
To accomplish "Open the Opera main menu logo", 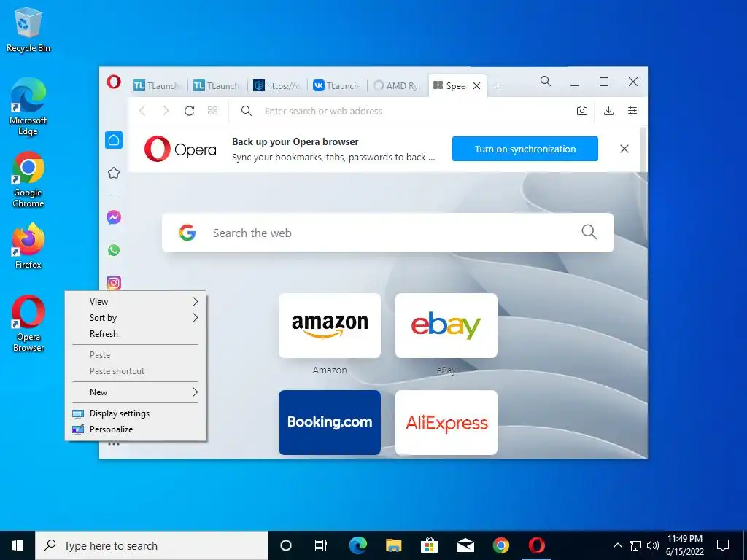I will pyautogui.click(x=113, y=82).
